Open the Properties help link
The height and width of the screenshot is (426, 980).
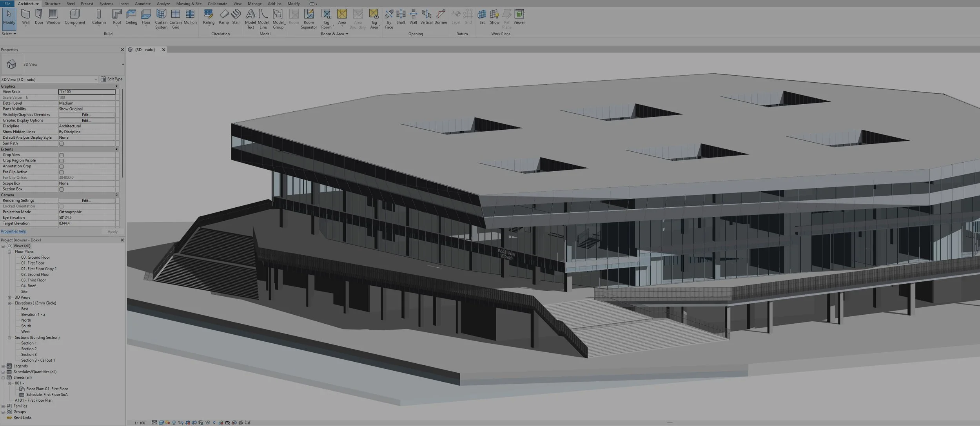(x=13, y=231)
